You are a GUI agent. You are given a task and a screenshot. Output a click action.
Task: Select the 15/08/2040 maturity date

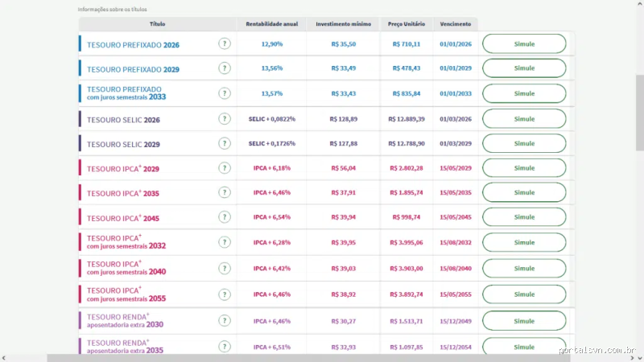click(x=456, y=269)
